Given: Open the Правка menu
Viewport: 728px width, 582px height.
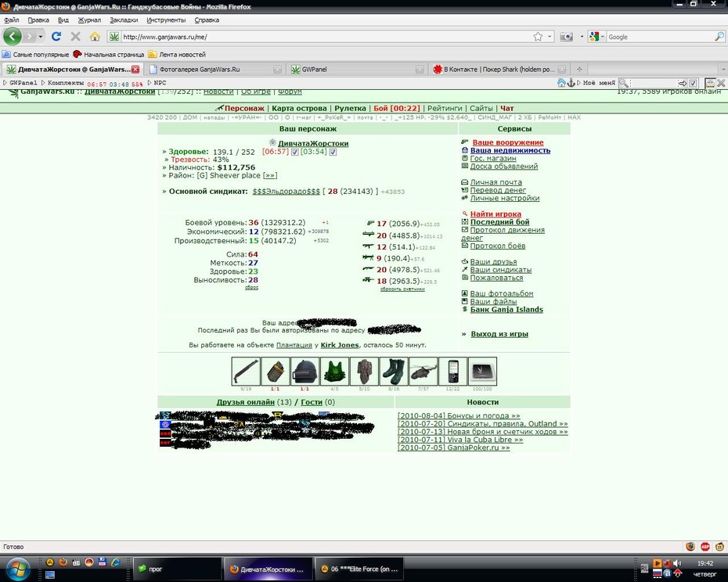Looking at the screenshot, I should pos(38,20).
